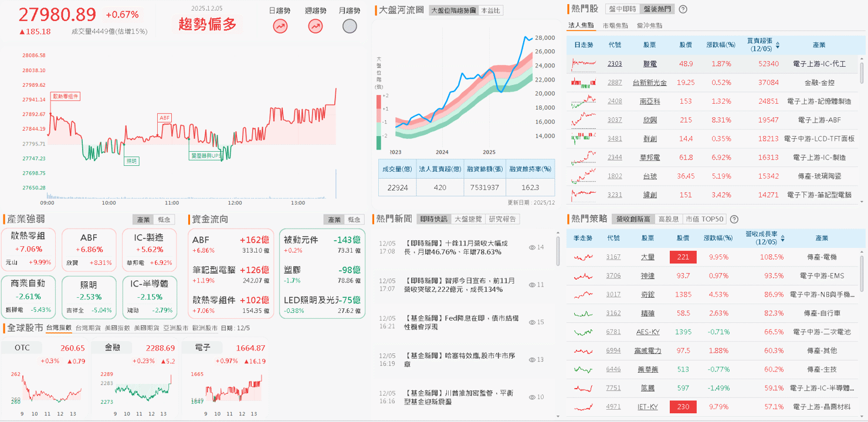Image resolution: width=868 pixels, height=422 pixels.
Task: Open news about 十銓11月營收大幅成長
Action: click(x=456, y=247)
